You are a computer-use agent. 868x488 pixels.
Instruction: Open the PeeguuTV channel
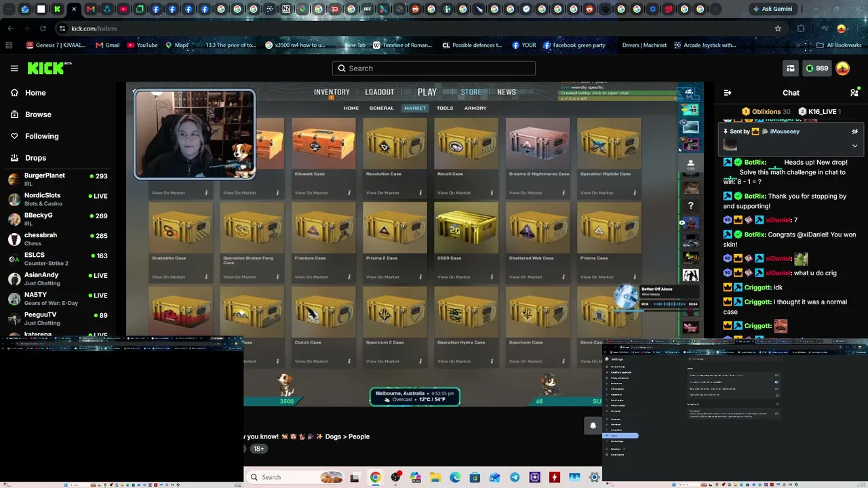click(58, 319)
